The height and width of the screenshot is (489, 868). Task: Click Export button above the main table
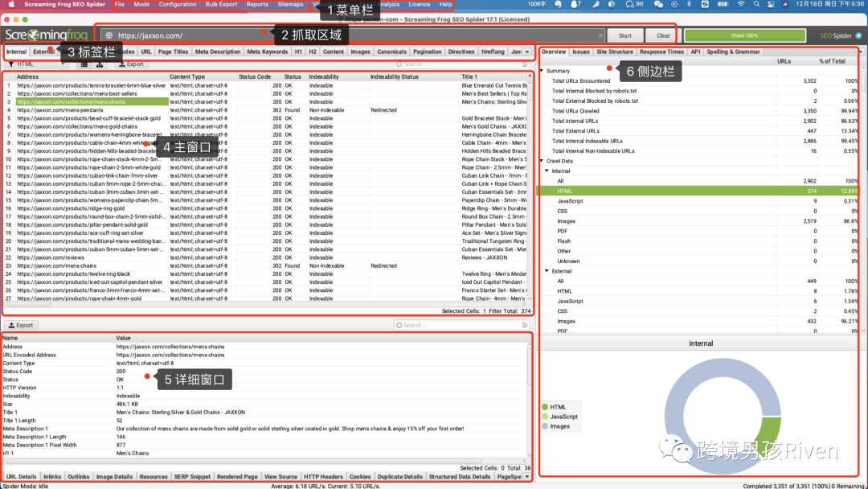(x=131, y=64)
